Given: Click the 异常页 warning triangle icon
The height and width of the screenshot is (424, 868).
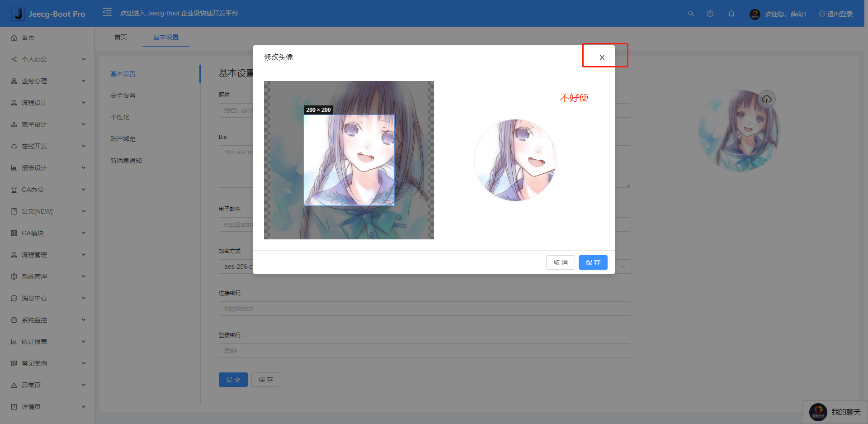Looking at the screenshot, I should 14,385.
